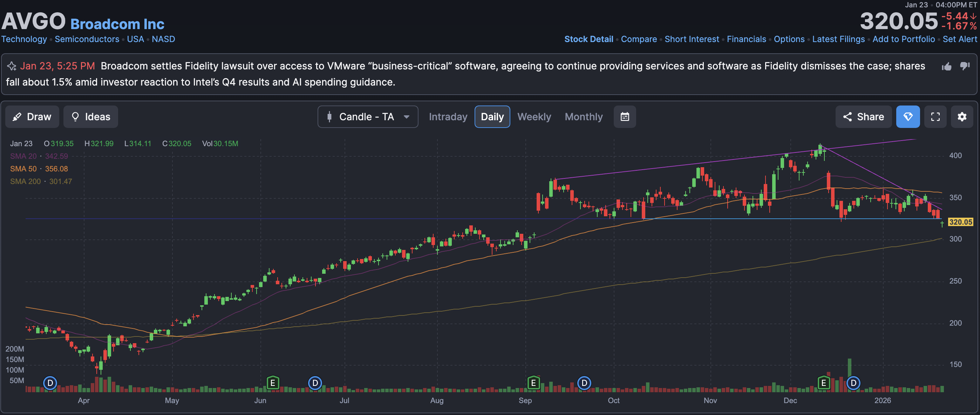Viewport: 980px width, 415px height.
Task: Open the Short Interest link
Action: [692, 39]
